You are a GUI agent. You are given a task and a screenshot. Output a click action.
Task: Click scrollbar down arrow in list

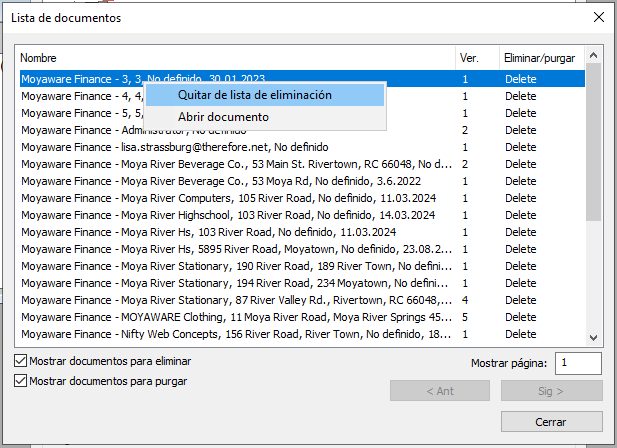point(593,337)
